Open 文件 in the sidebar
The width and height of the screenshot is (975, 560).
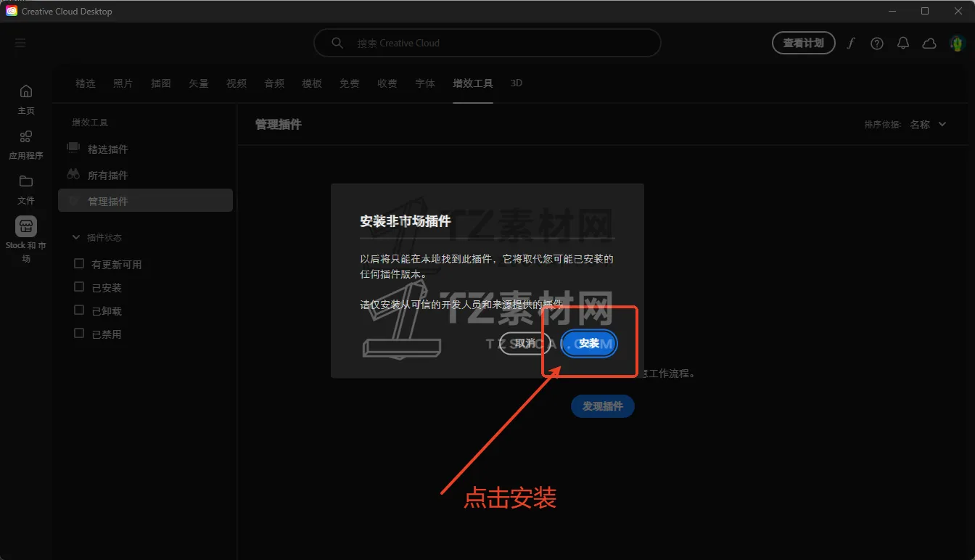click(x=26, y=189)
